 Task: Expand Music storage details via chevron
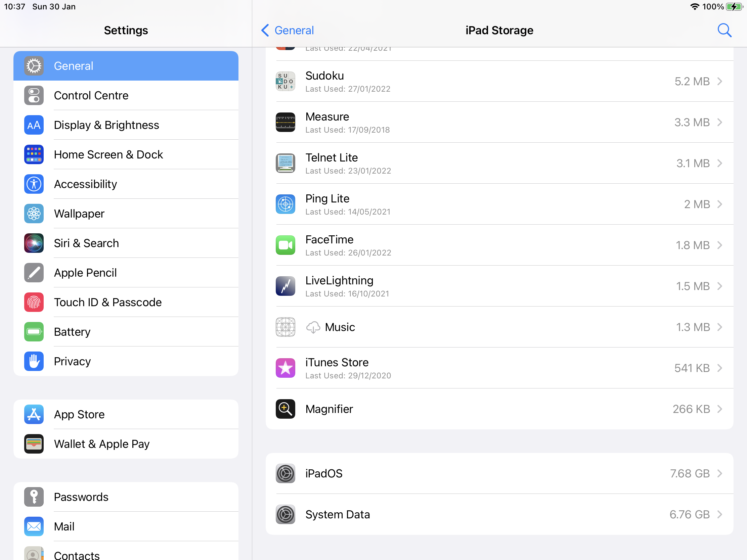(x=720, y=327)
